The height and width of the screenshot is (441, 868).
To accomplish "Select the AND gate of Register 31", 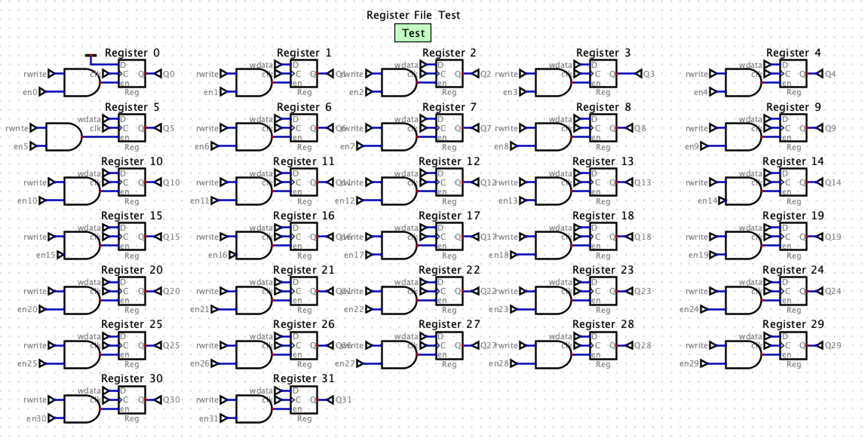I will [252, 409].
